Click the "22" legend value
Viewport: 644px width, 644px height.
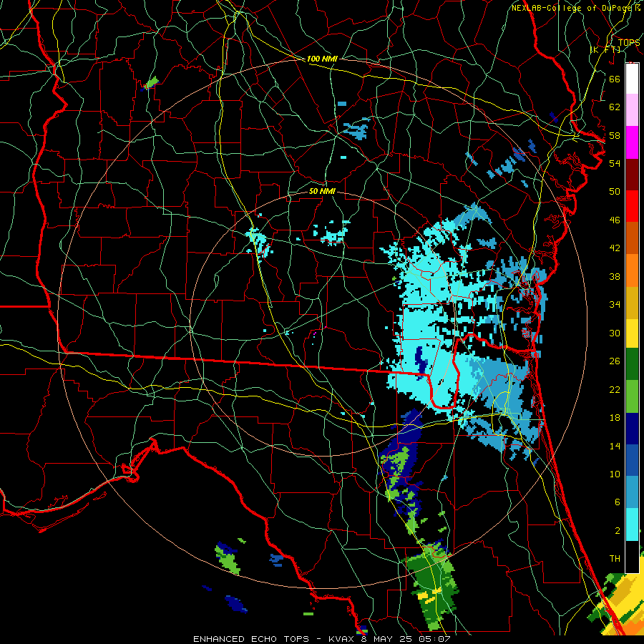coord(615,389)
